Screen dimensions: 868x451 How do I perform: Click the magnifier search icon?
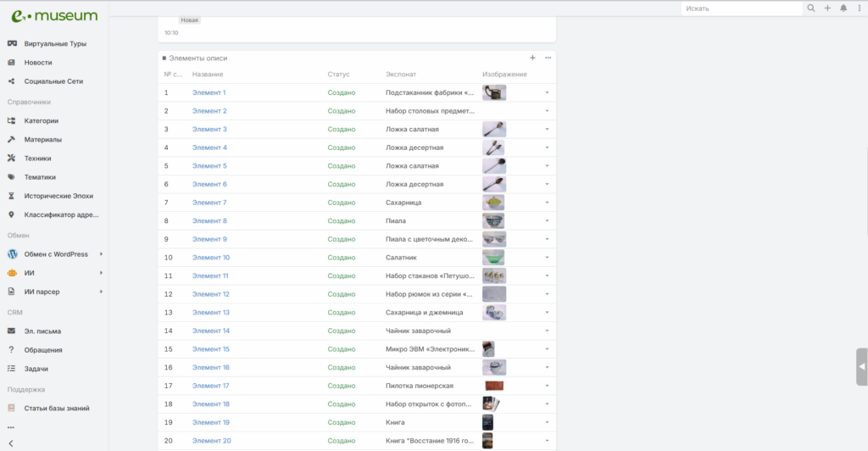(811, 8)
